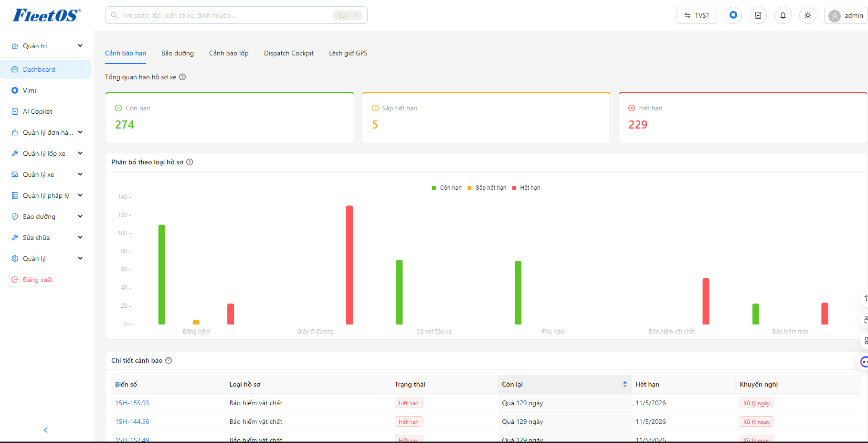Click the TVST switch button

tap(697, 15)
